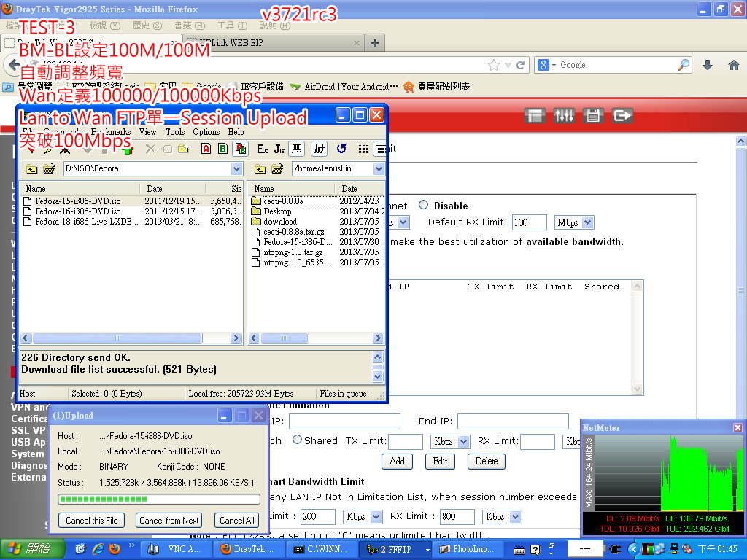Open the FFFTP taskbar group dropdown
The width and height of the screenshot is (747, 560).
pyautogui.click(x=427, y=550)
